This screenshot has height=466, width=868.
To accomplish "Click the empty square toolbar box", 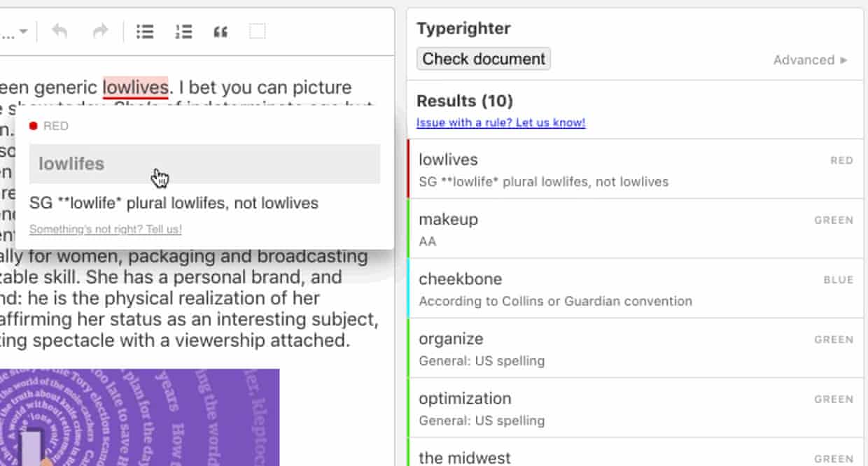I will coord(258,31).
